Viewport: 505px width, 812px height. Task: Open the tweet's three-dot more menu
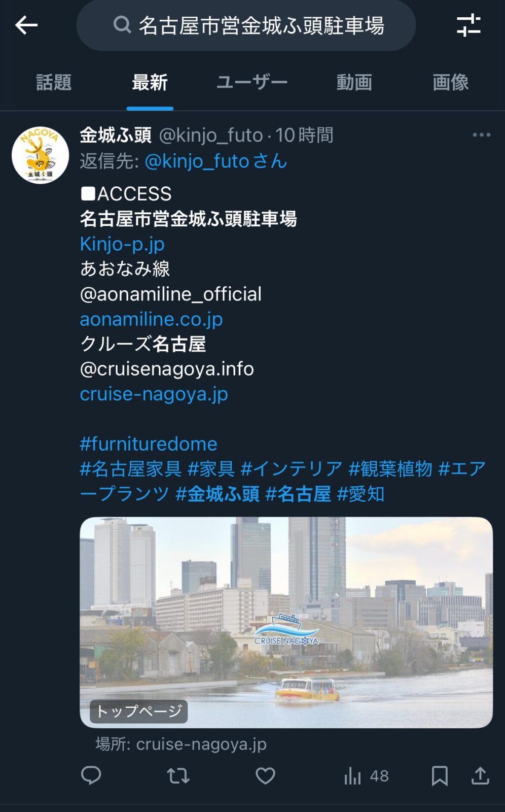tap(481, 135)
